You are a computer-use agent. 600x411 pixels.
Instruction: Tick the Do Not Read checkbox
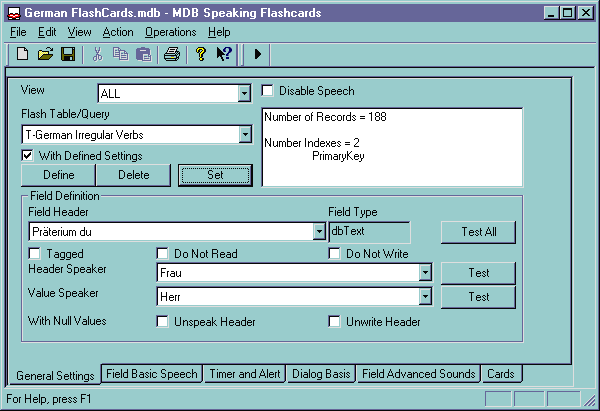pos(163,253)
